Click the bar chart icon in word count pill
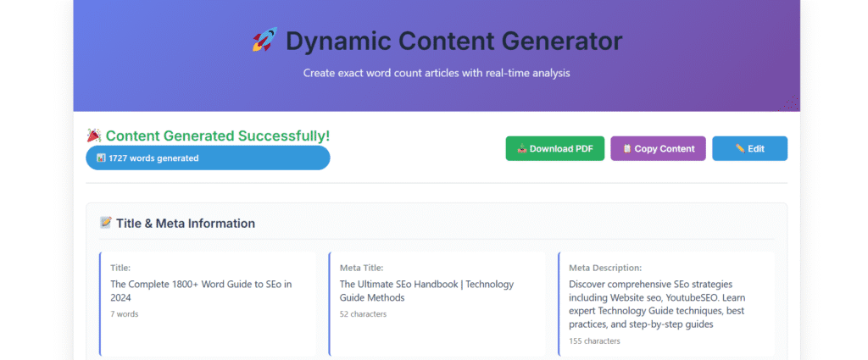The width and height of the screenshot is (868, 360). (x=101, y=158)
